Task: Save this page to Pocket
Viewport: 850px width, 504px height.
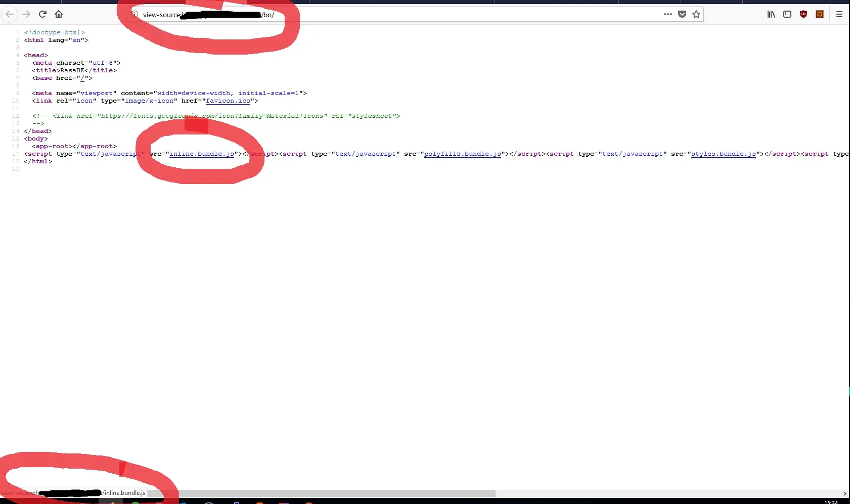Action: [x=682, y=14]
